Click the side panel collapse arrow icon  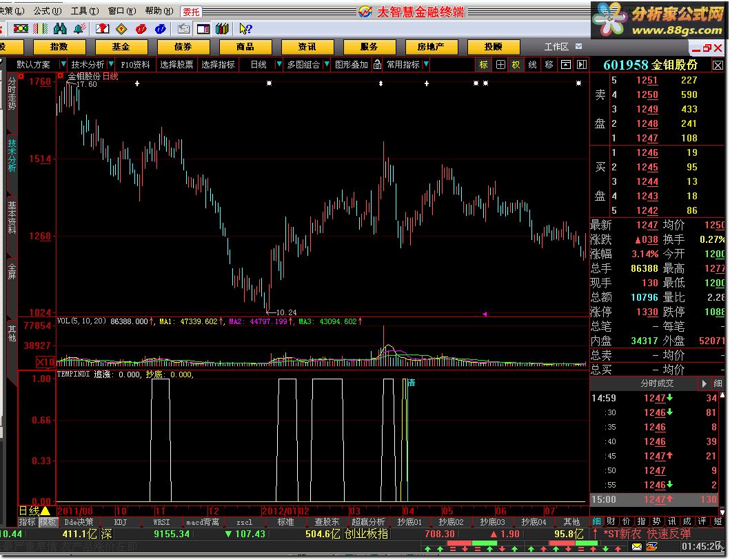pos(582,64)
